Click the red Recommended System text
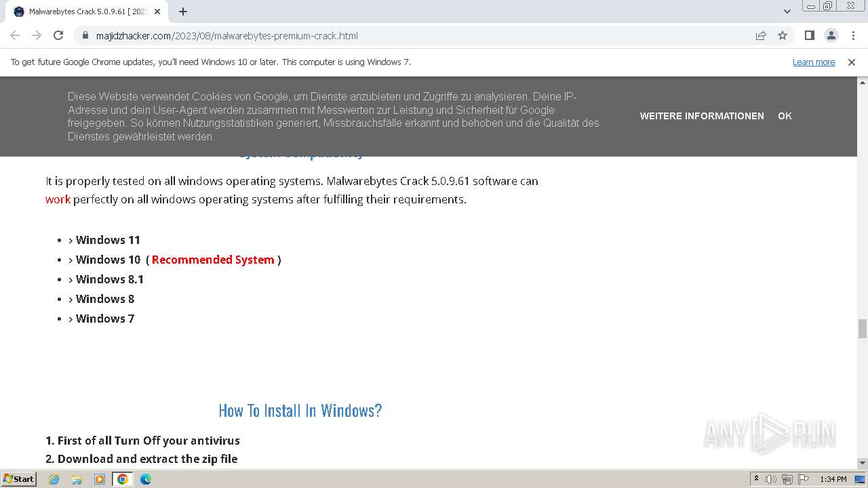This screenshot has width=868, height=488. (x=213, y=260)
